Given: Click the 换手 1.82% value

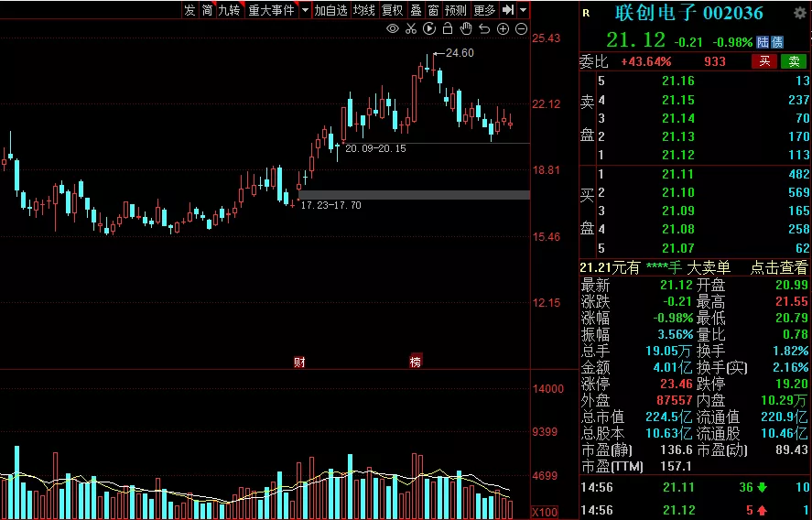Looking at the screenshot, I should coord(790,352).
